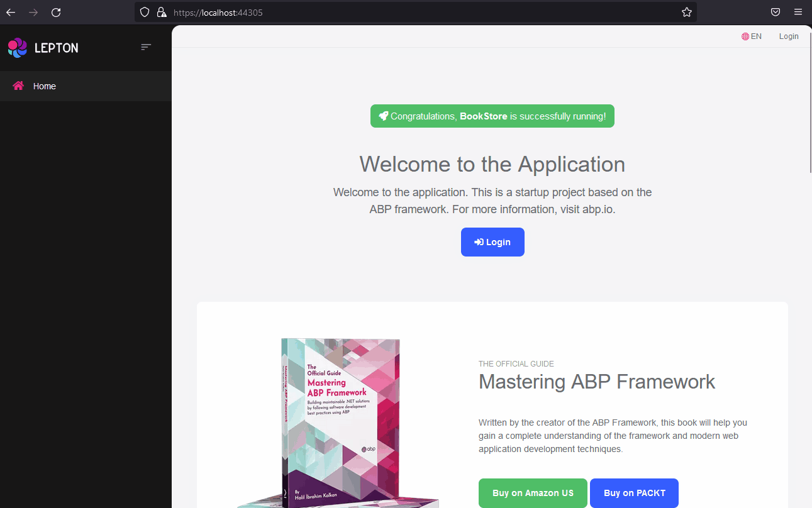This screenshot has width=812, height=508.
Task: Click the globe icon next to EN
Action: [x=745, y=36]
